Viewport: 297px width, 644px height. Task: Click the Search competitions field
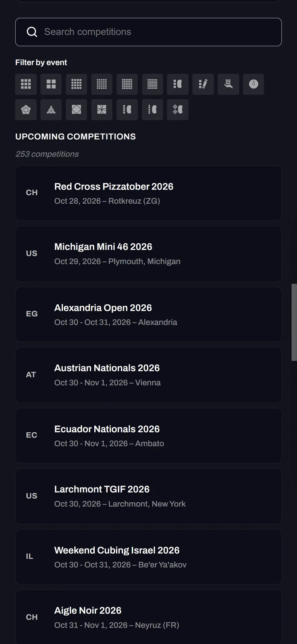(x=148, y=32)
